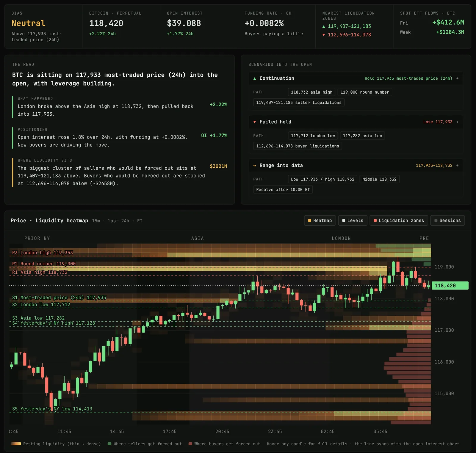Click the range arrows icon beside Range into data
Screen dimensions: 476x453
pos(255,166)
